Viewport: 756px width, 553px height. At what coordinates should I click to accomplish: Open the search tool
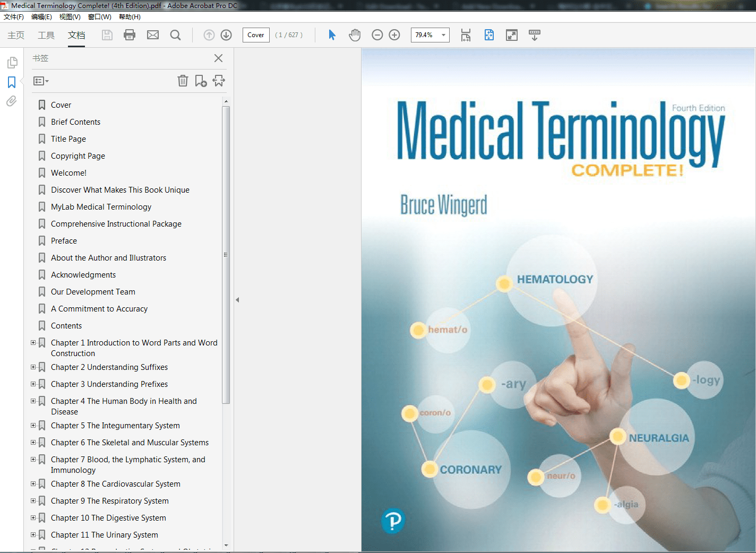175,34
